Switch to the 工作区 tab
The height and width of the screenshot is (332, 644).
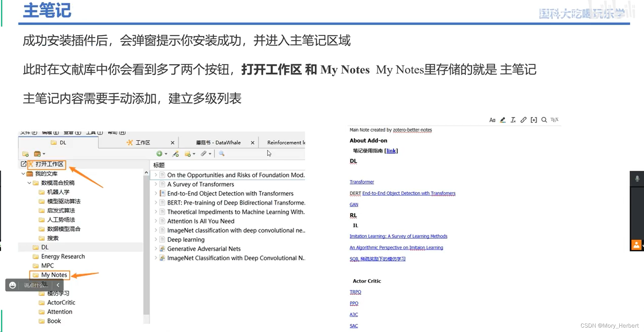[138, 142]
